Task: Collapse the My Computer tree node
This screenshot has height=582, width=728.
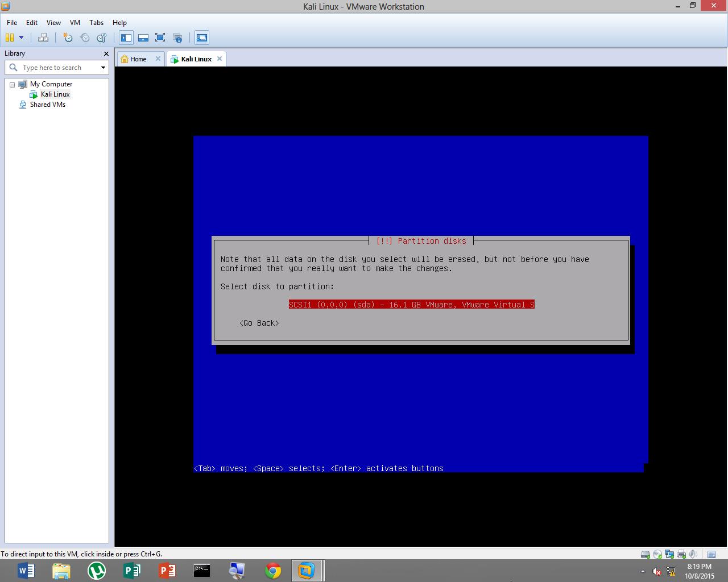Action: (12, 84)
